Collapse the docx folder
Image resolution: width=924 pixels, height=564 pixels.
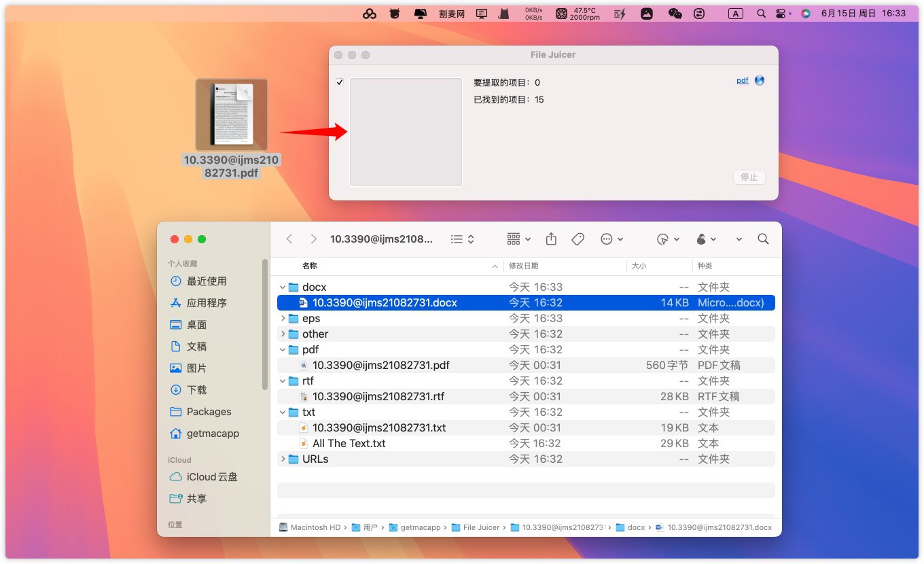click(x=283, y=287)
